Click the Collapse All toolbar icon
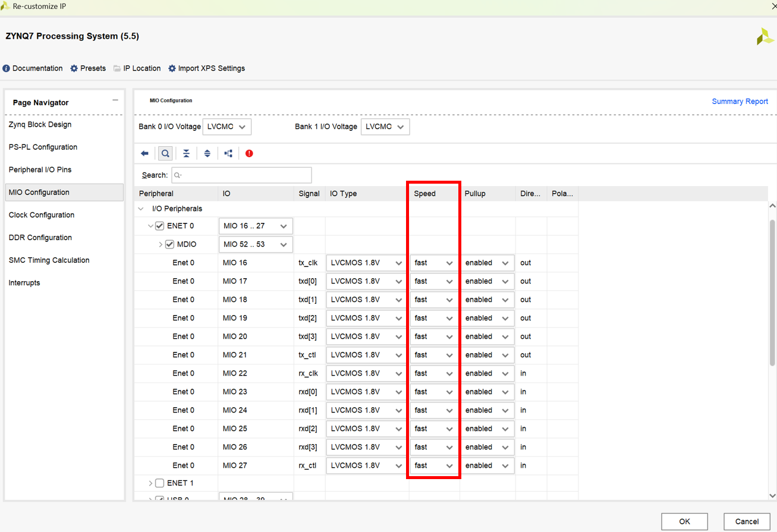Screen dimensions: 777x532 [x=186, y=153]
